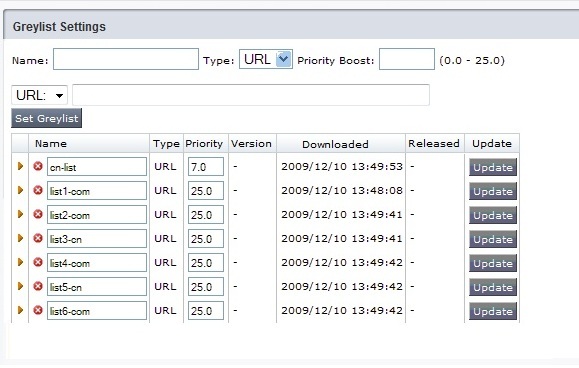Select the 2009/12/10 13:49:53 download timestamp
579x368 pixels.
click(342, 166)
